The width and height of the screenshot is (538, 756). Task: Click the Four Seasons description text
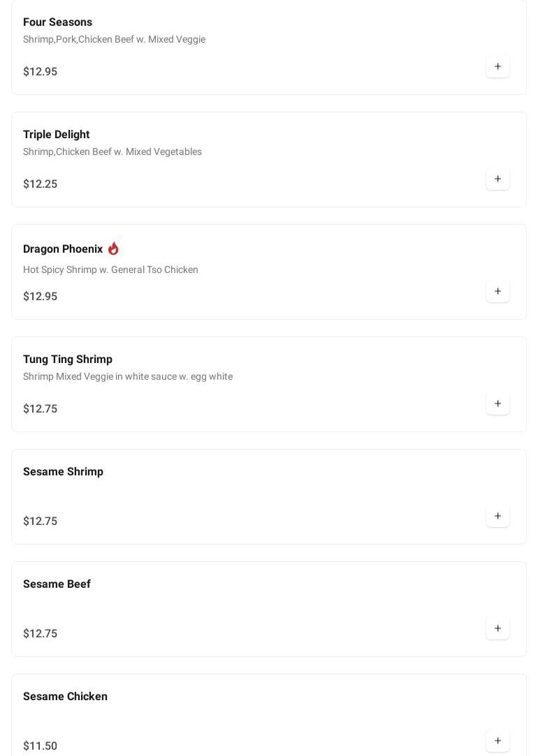[114, 40]
